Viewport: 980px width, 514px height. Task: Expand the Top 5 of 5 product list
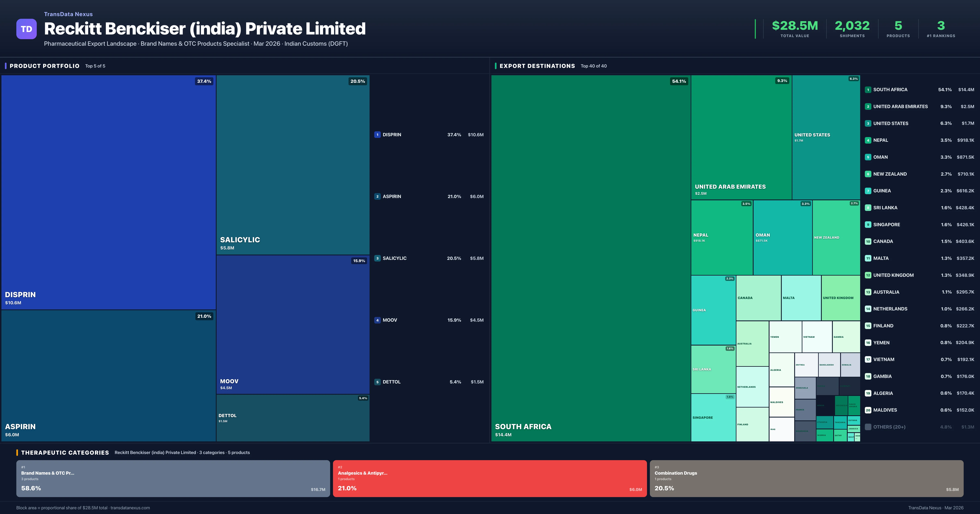point(96,66)
